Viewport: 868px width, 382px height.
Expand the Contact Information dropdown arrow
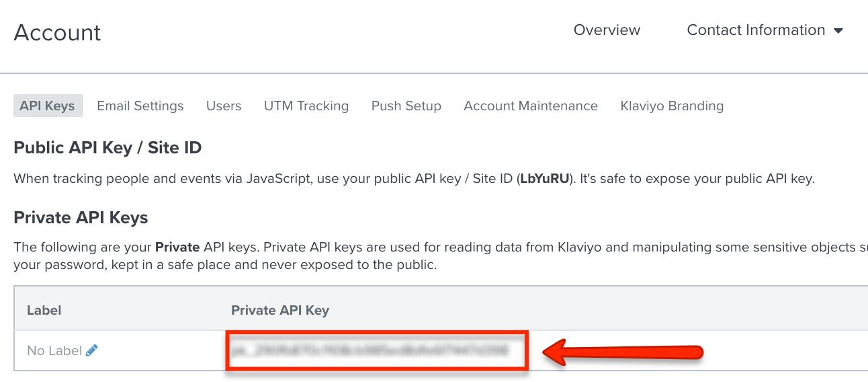click(838, 31)
